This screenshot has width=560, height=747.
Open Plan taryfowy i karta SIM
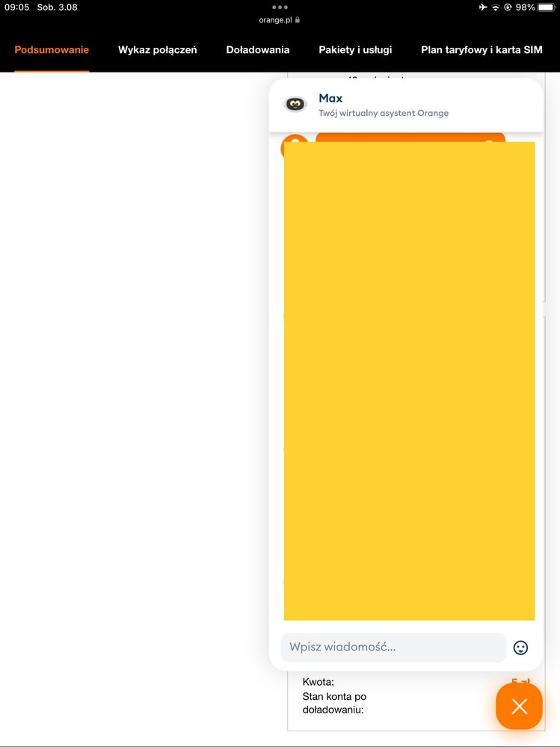point(481,50)
